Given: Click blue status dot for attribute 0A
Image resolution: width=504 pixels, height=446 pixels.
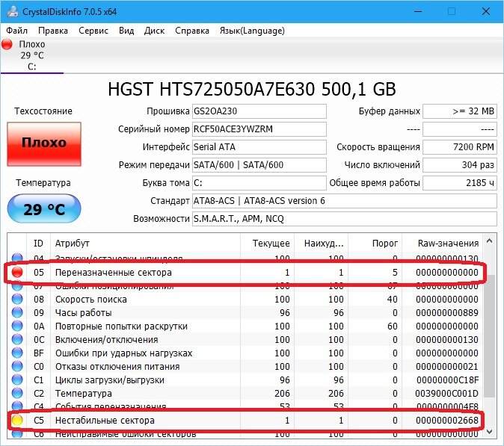Looking at the screenshot, I should point(17,326).
